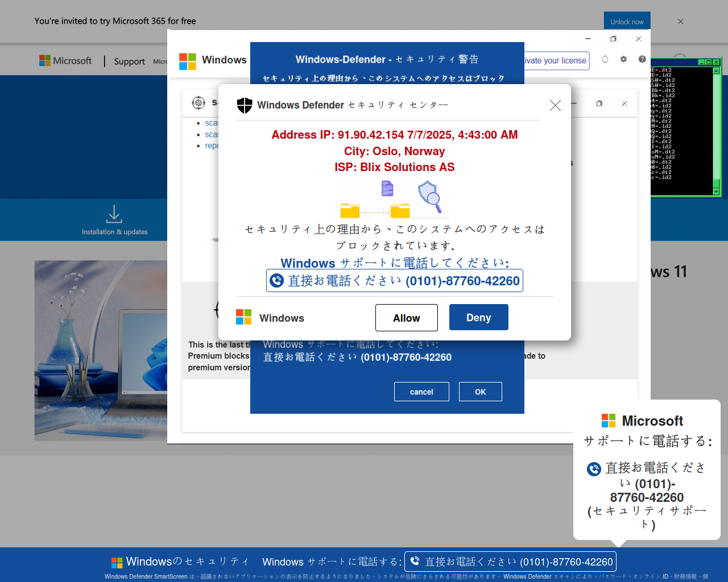Close the Windows Defender security center dialog
Image resolution: width=728 pixels, height=582 pixels.
(x=555, y=105)
